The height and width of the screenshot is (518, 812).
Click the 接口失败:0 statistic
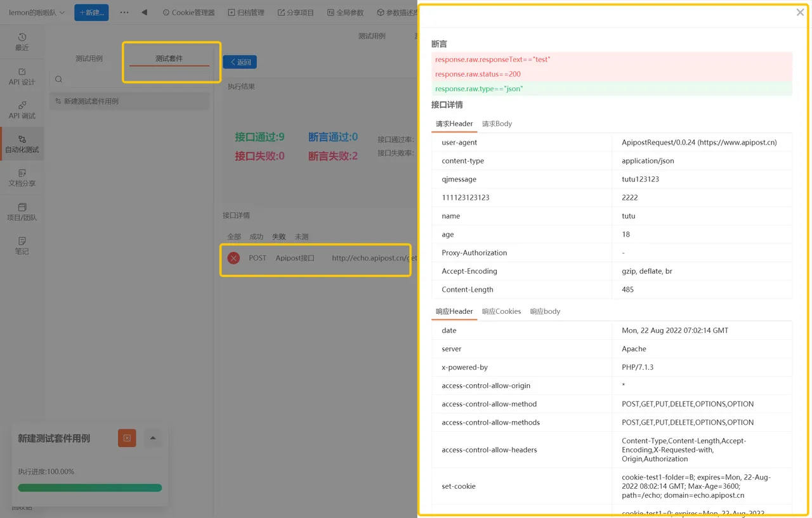[x=259, y=156]
